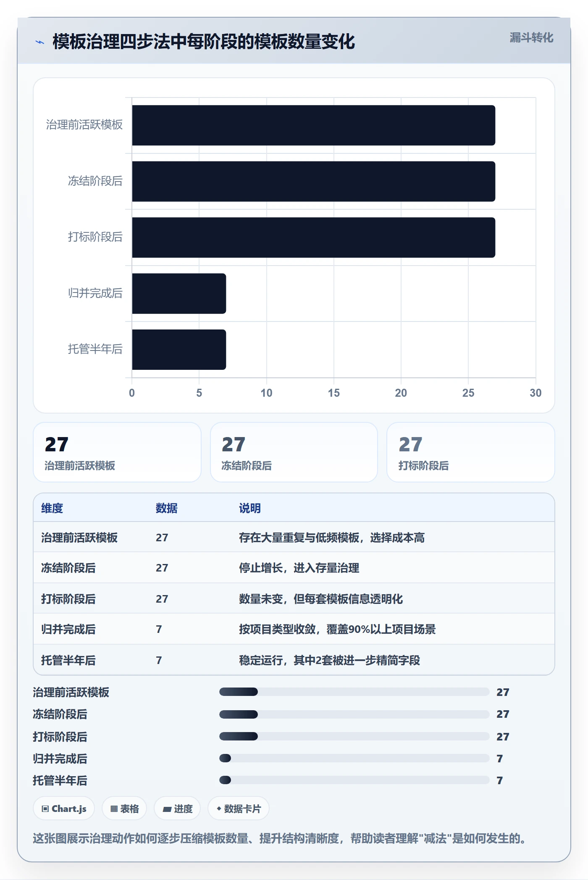588x880 pixels.
Task: Click the chart title 模板治理四步法中每阶段的模板数量变化
Action: [204, 42]
